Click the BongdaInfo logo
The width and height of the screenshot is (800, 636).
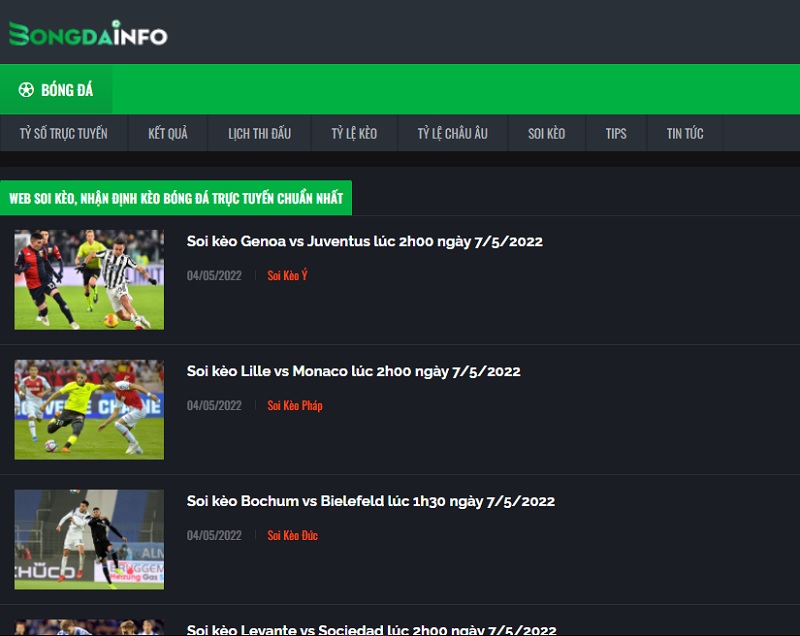(88, 34)
